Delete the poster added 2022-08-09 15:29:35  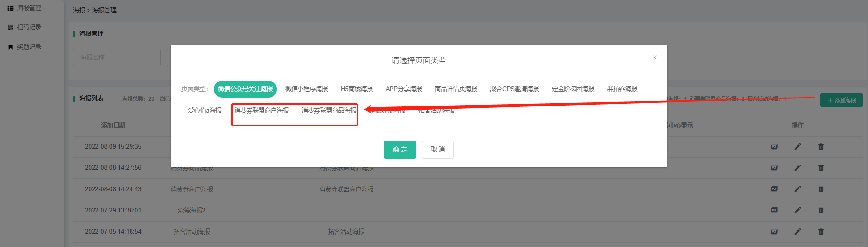tap(821, 147)
